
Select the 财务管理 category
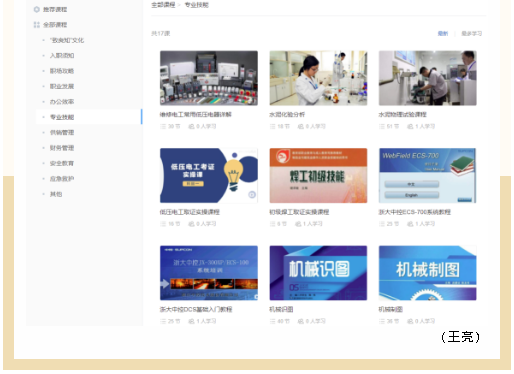click(62, 148)
